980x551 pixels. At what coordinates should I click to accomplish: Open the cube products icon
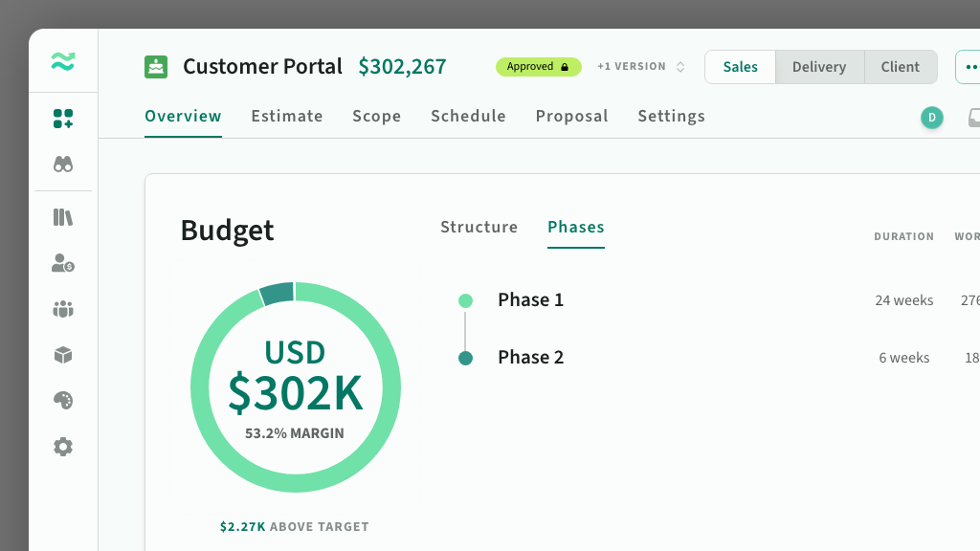click(63, 355)
